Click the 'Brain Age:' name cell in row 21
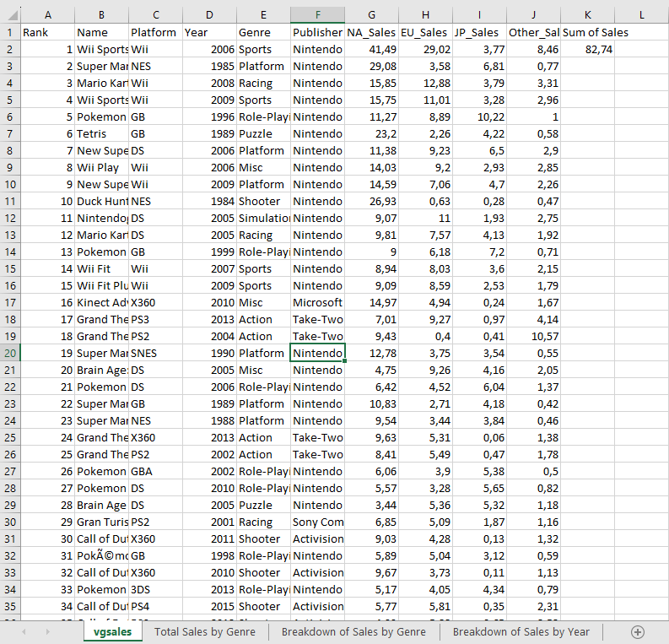Image resolution: width=669 pixels, height=644 pixels. [x=101, y=370]
